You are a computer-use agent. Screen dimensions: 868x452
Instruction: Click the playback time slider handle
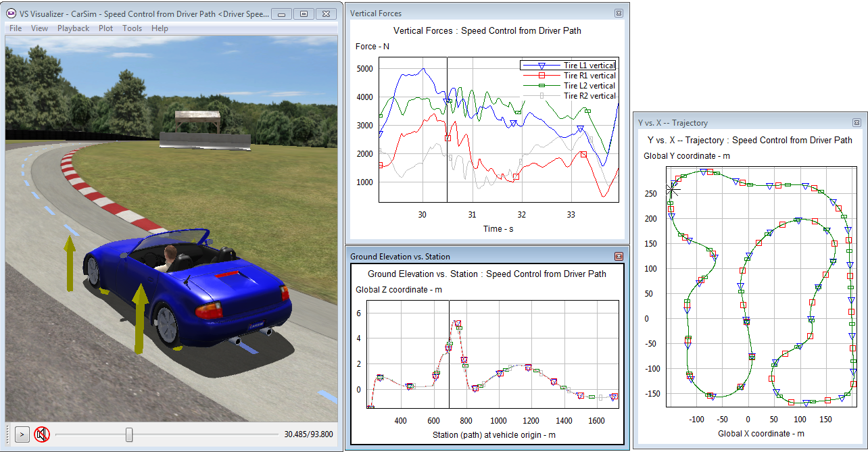pyautogui.click(x=129, y=434)
